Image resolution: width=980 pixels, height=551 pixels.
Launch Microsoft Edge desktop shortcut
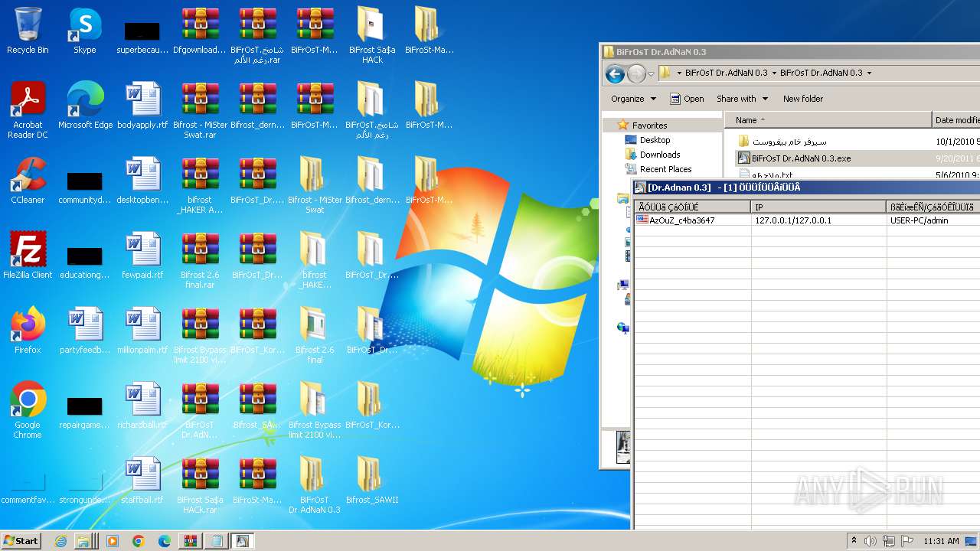(x=85, y=106)
